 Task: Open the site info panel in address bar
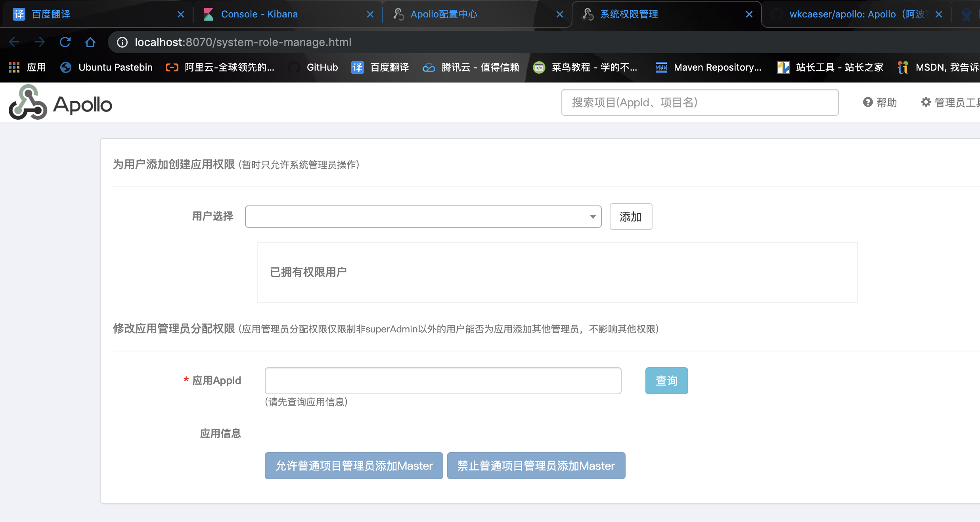(x=122, y=42)
